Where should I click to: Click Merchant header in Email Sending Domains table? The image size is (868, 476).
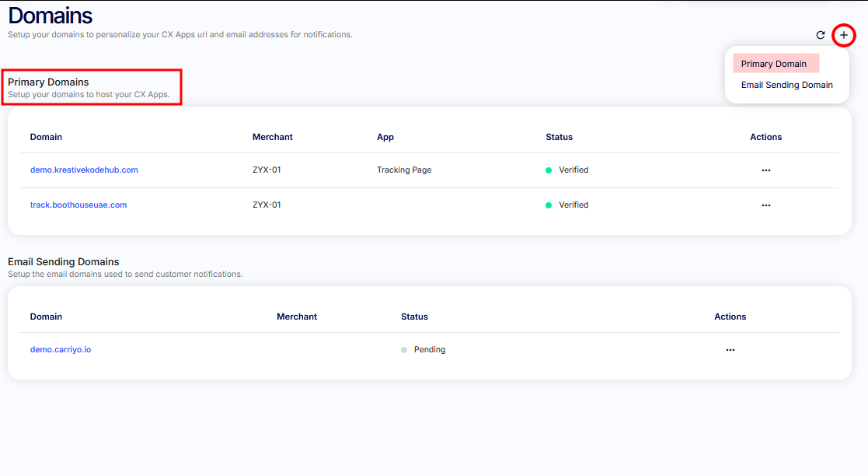click(x=297, y=317)
